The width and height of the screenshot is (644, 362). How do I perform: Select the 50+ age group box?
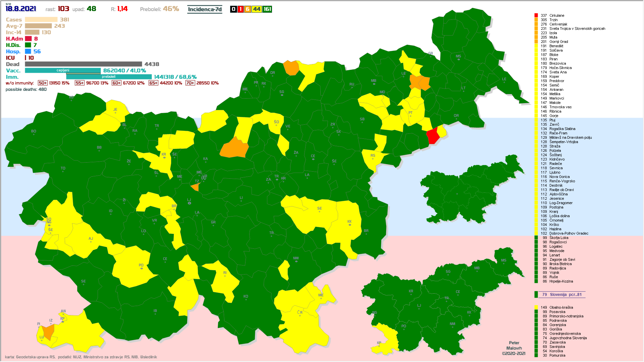coord(43,83)
